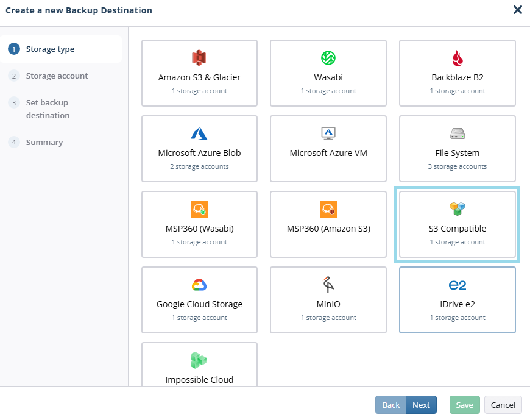Go to the Storage account step
Viewport: 530px width, 420px height.
(x=57, y=76)
